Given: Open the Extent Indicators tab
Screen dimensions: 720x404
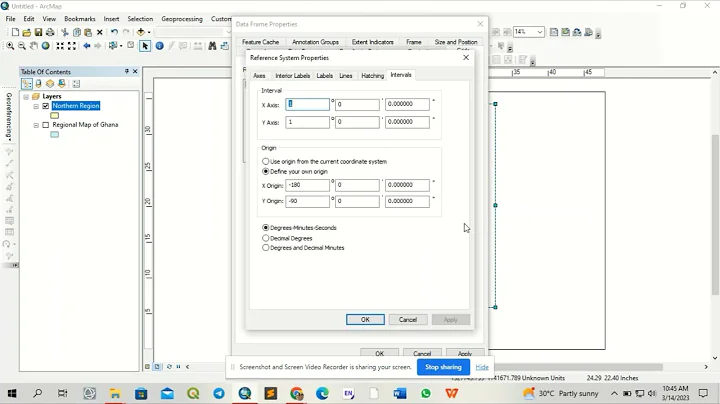Looking at the screenshot, I should pos(372,42).
